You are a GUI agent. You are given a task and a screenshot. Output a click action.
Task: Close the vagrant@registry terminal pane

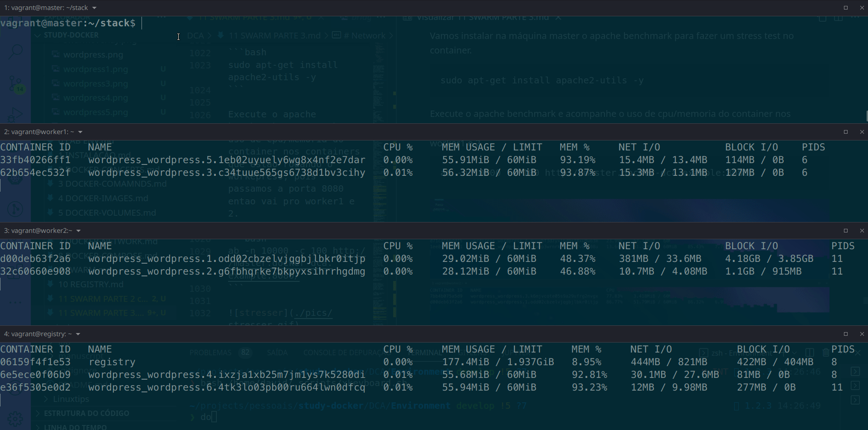pyautogui.click(x=862, y=334)
